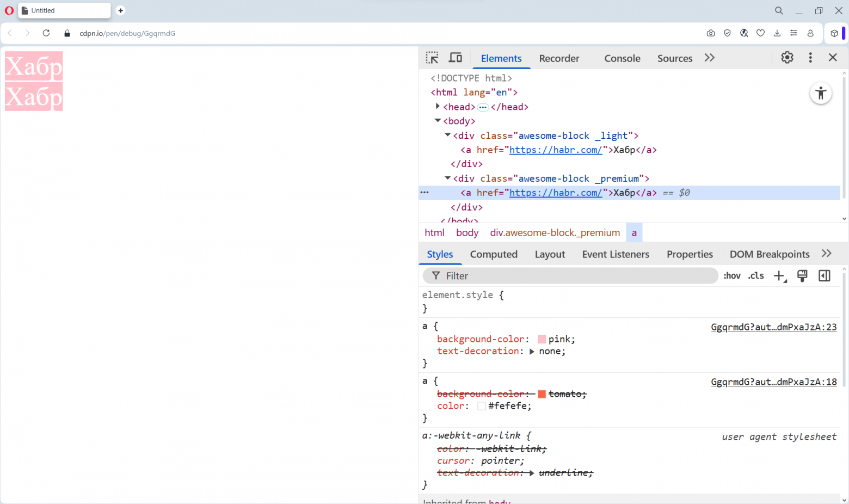Screen dimensions: 849x504
Task: Toggle the device toolbar icon
Action: pyautogui.click(x=456, y=58)
